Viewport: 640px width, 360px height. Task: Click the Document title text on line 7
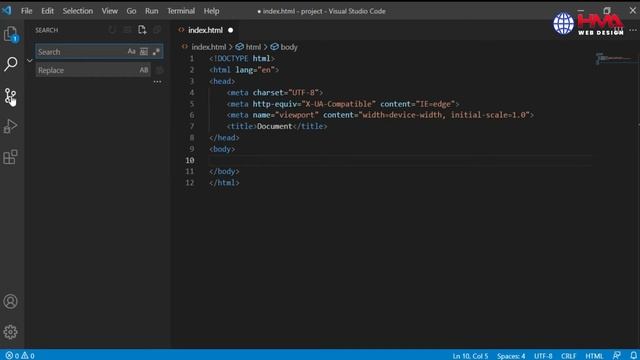pyautogui.click(x=275, y=126)
